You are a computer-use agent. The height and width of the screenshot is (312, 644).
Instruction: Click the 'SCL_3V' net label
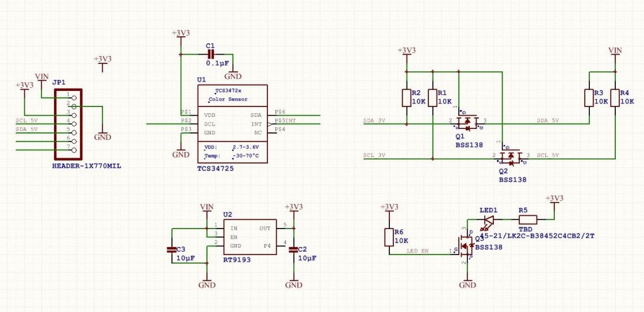374,155
